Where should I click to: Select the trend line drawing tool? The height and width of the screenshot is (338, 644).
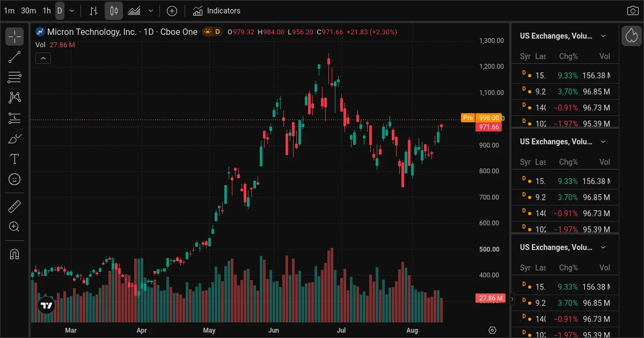coord(14,57)
